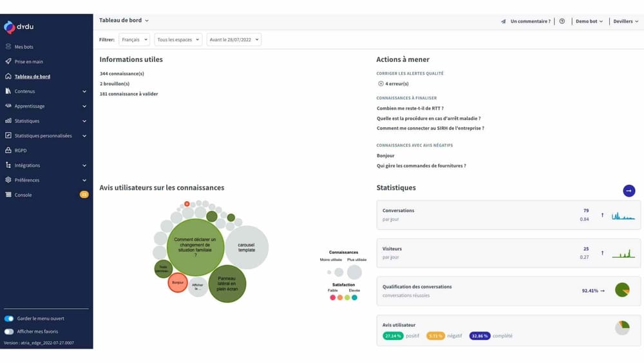Click the blue arrow button beside Statistiques
Screen dimensions: 644x363
coord(629,190)
